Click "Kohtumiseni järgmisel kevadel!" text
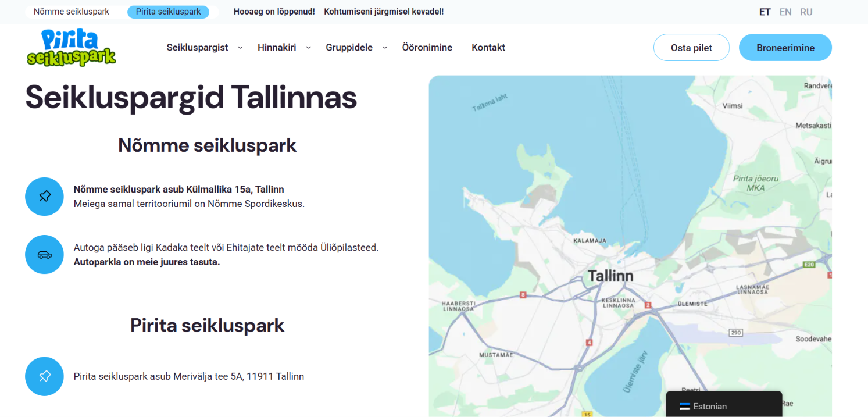This screenshot has width=868, height=417. pos(384,12)
